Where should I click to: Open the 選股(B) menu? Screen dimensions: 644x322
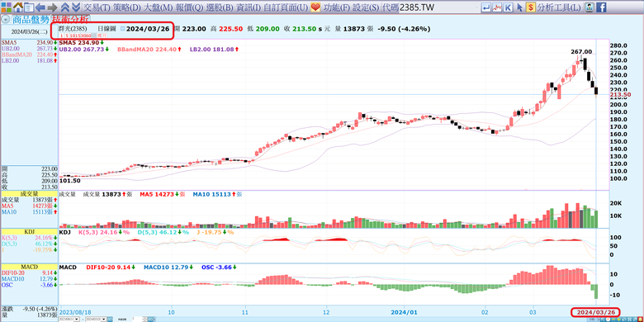219,7
